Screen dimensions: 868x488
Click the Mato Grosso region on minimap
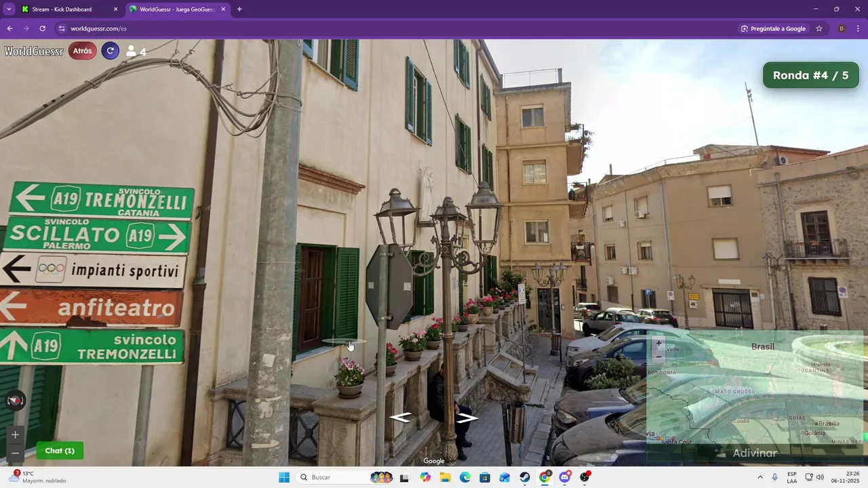(735, 392)
